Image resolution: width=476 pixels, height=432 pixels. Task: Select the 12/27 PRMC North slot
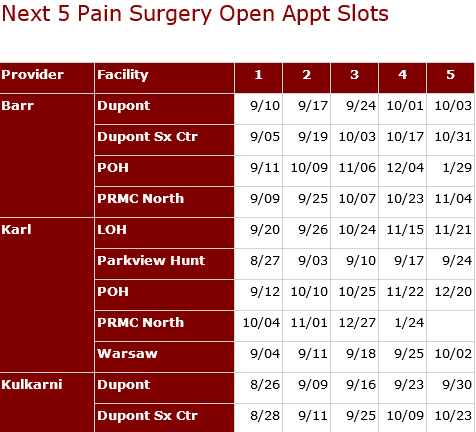[x=355, y=326]
